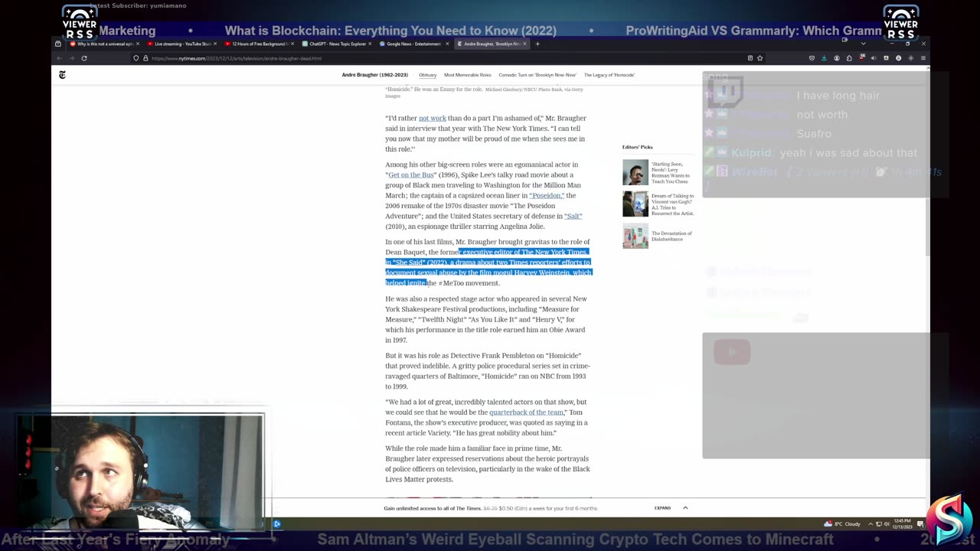Go forward to the next page

coord(71,58)
